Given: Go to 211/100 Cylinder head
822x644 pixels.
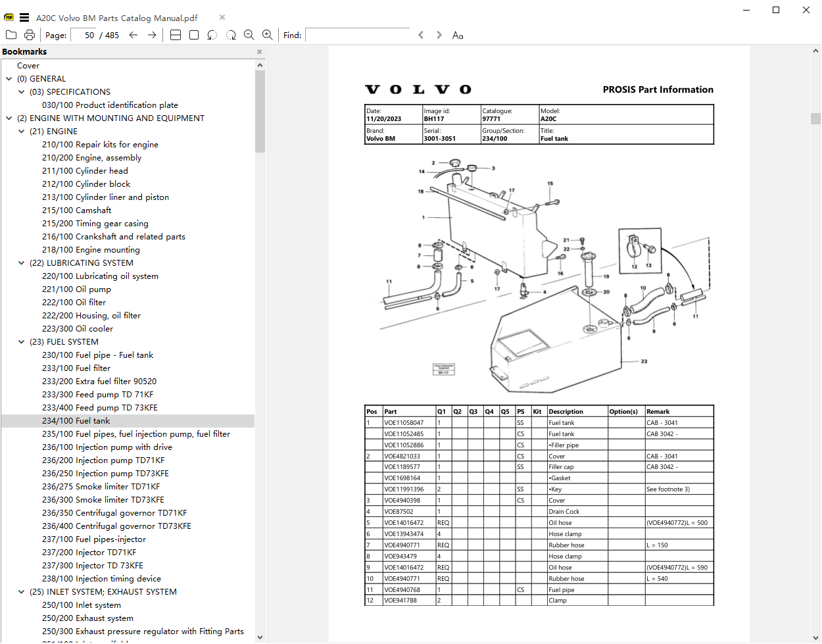Looking at the screenshot, I should coord(85,170).
